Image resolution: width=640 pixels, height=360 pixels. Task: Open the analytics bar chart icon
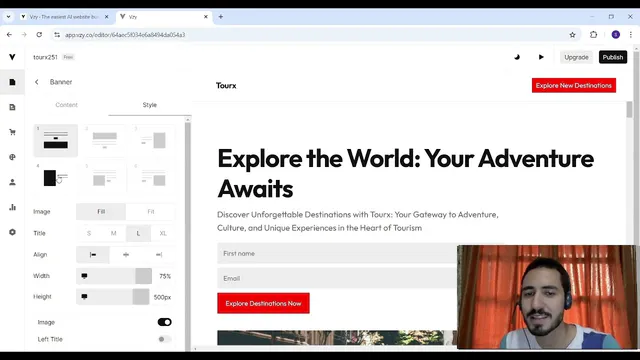point(12,207)
